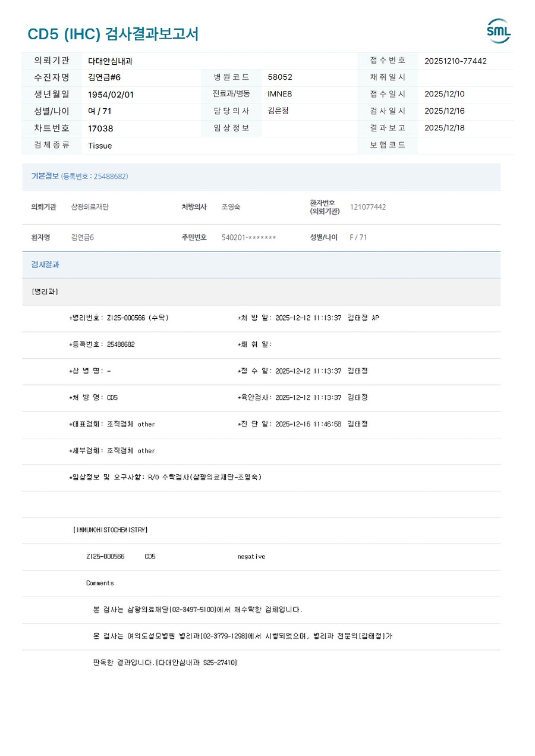Click the '*임상정보 및 요구사항' R/O 수탁검사 line
Viewport: 535px width, 756px height.
(x=165, y=477)
